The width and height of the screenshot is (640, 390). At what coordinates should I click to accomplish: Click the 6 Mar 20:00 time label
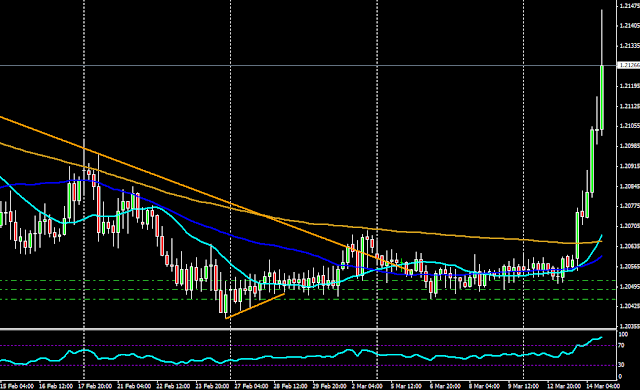(x=445, y=386)
